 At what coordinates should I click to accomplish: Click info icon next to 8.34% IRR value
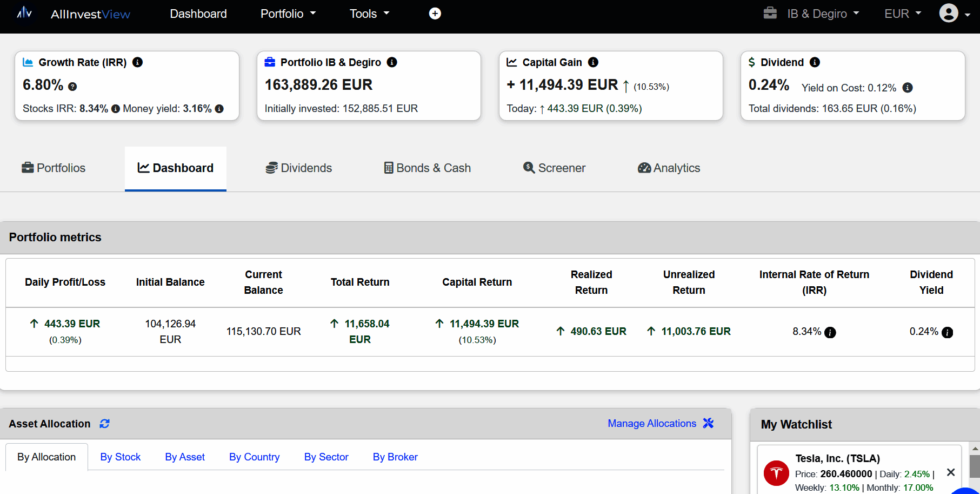pyautogui.click(x=830, y=332)
